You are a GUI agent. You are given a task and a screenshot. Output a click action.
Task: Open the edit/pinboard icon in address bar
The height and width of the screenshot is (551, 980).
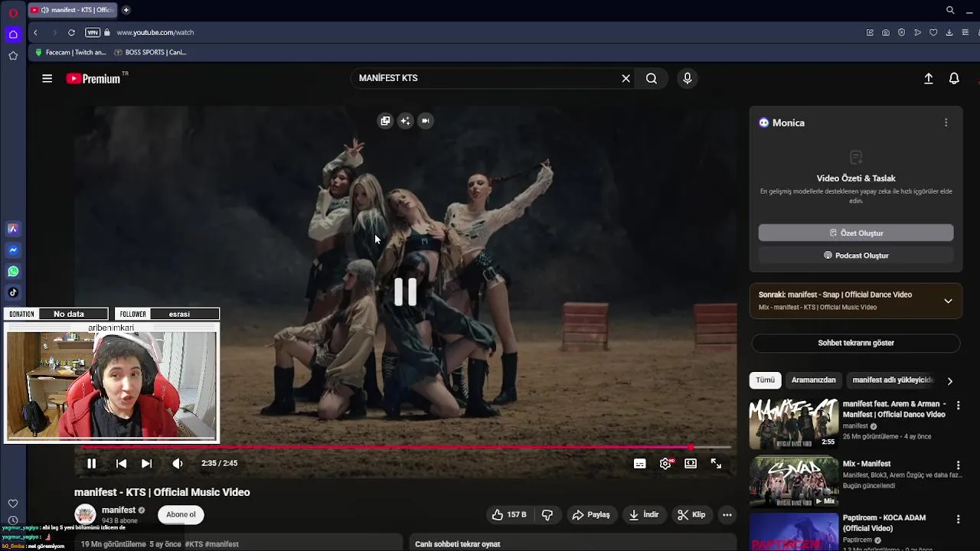point(870,33)
